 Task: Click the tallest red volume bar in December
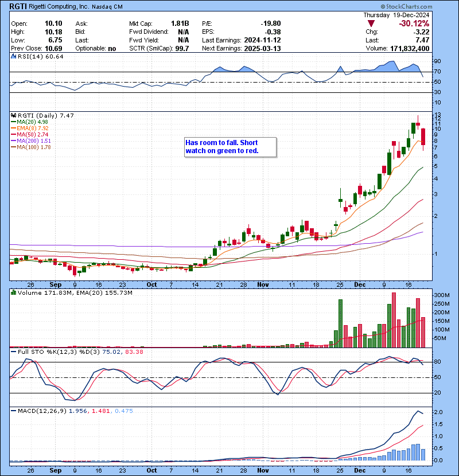coord(394,320)
